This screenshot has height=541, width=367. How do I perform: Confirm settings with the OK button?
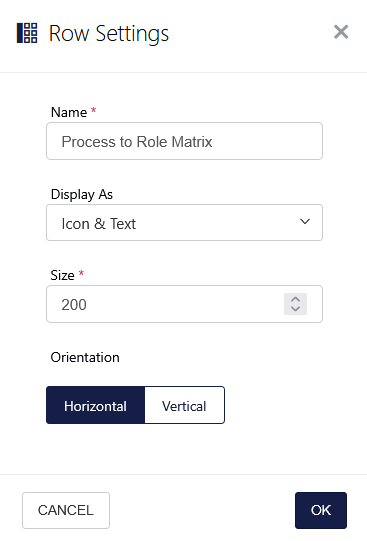click(x=321, y=510)
